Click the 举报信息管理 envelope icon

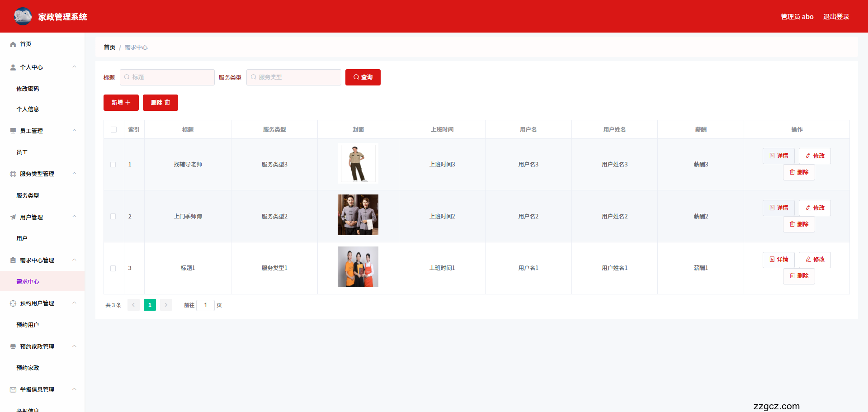[13, 390]
